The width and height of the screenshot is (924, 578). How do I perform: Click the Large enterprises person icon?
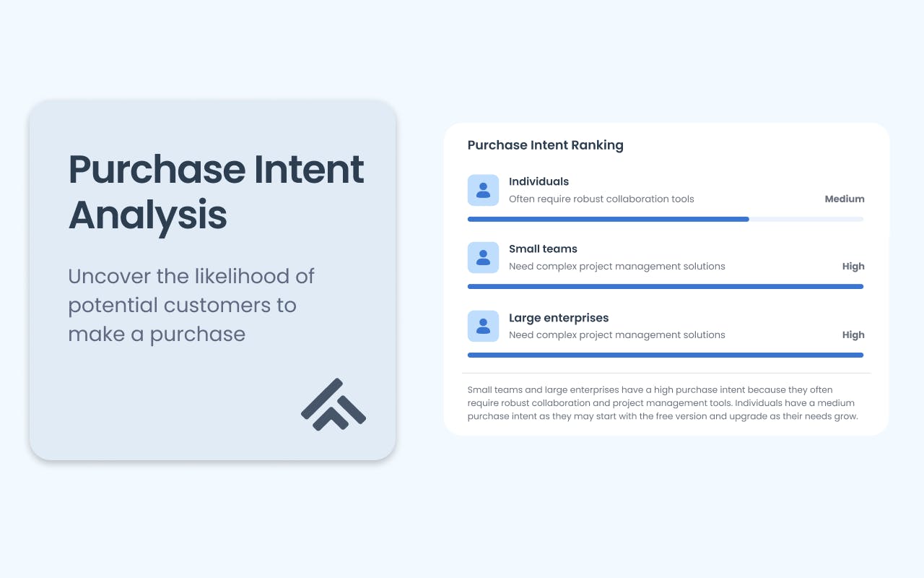point(483,326)
